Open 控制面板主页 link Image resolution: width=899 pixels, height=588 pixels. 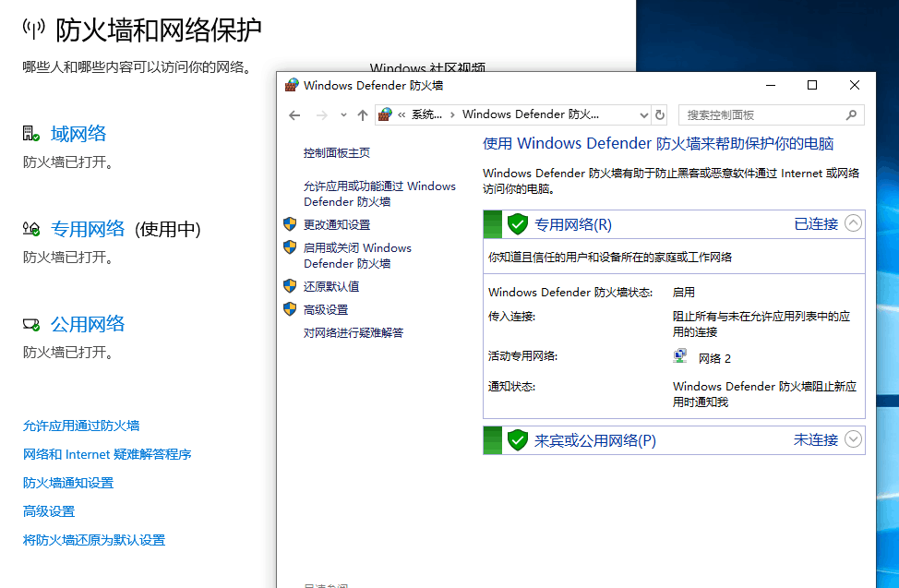tap(337, 153)
